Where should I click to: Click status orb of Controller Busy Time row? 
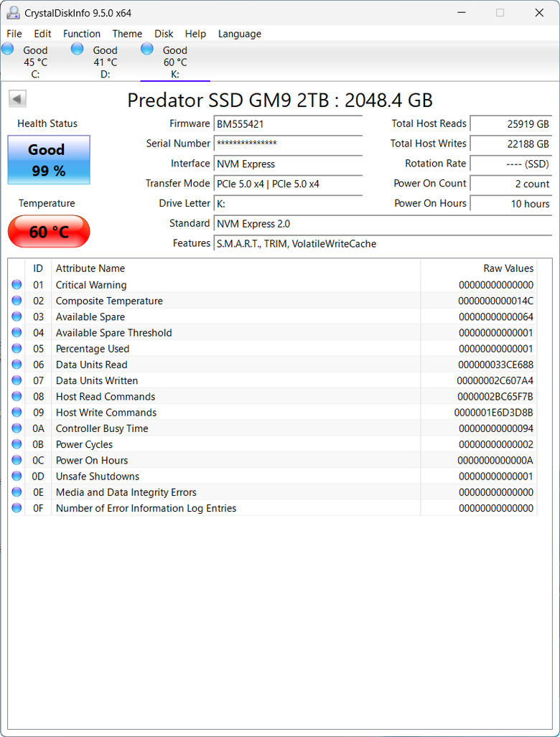(17, 428)
